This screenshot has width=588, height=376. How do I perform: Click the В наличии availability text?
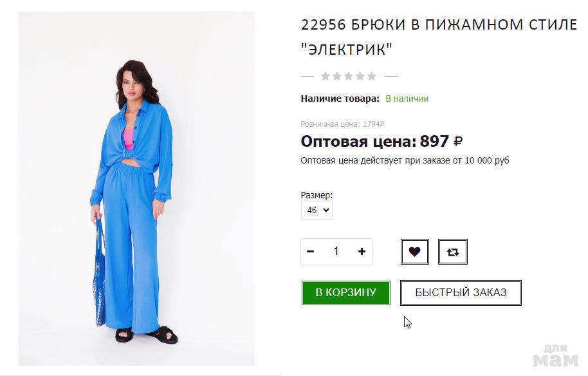[x=407, y=99]
